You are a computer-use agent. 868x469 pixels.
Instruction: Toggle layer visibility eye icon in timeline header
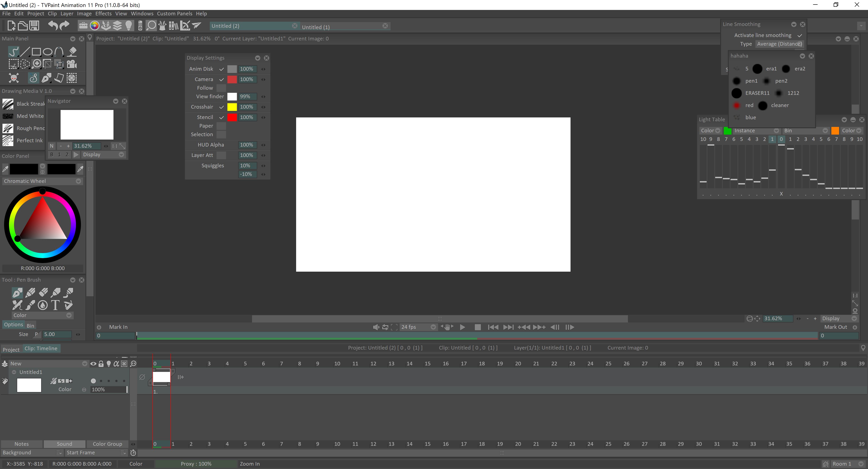click(93, 364)
